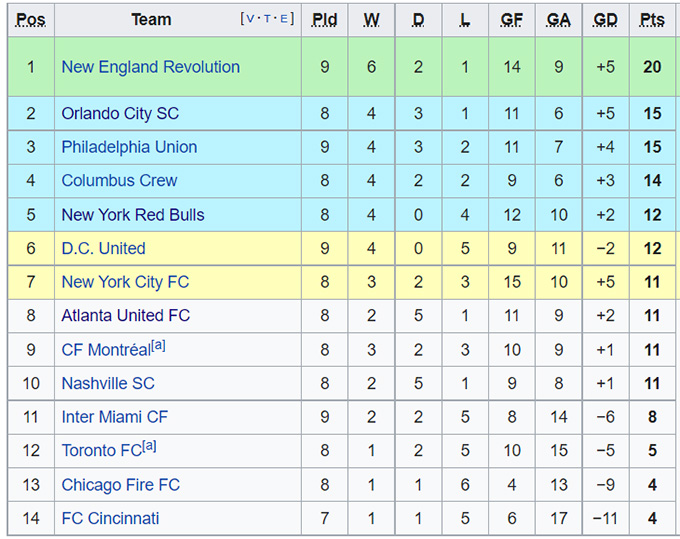Viewport: 680px width, 539px height.
Task: Open the Orlando City SC link
Action: (x=120, y=113)
